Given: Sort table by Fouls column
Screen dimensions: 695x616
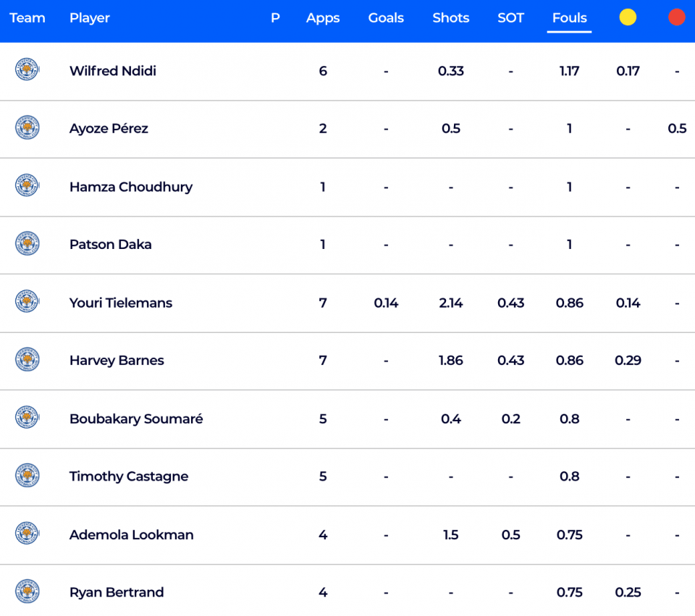Looking at the screenshot, I should [569, 17].
